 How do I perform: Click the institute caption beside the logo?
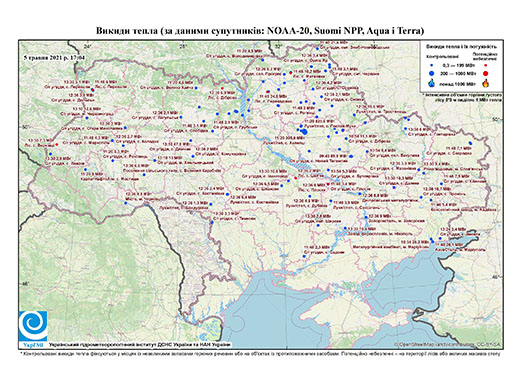[140, 344]
